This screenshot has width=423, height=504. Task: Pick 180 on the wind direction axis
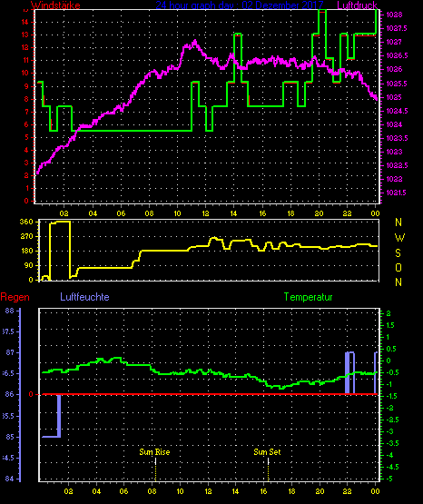point(26,251)
